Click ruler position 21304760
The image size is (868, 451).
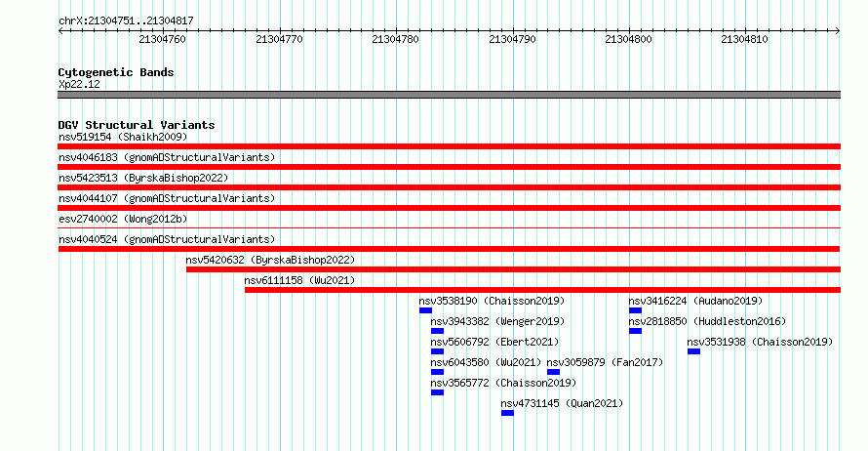(x=162, y=39)
